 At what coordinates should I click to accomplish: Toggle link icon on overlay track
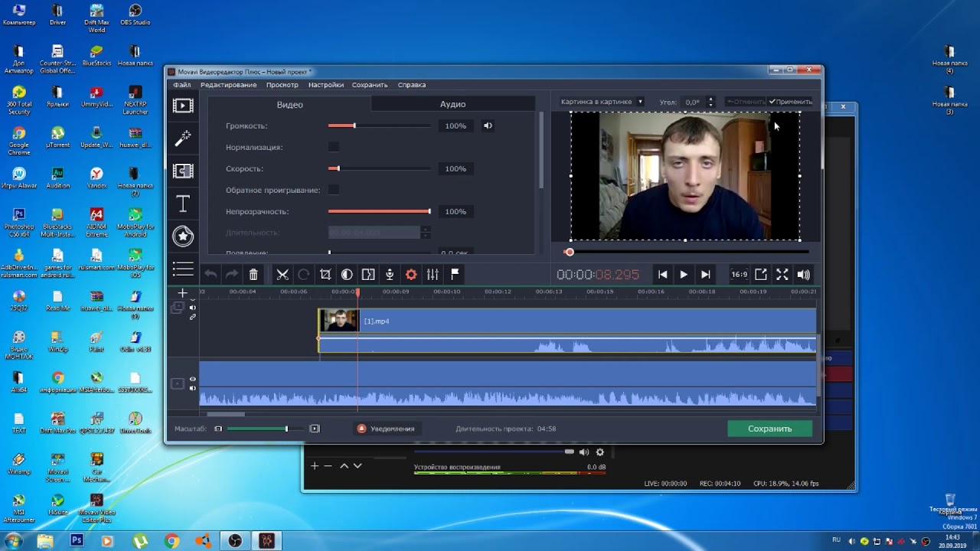click(x=193, y=317)
